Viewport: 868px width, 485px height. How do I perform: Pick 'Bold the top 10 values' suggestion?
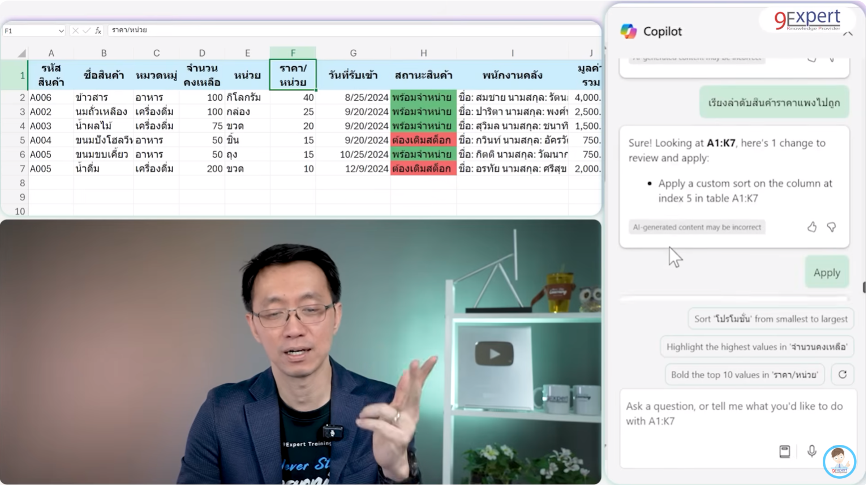point(744,374)
